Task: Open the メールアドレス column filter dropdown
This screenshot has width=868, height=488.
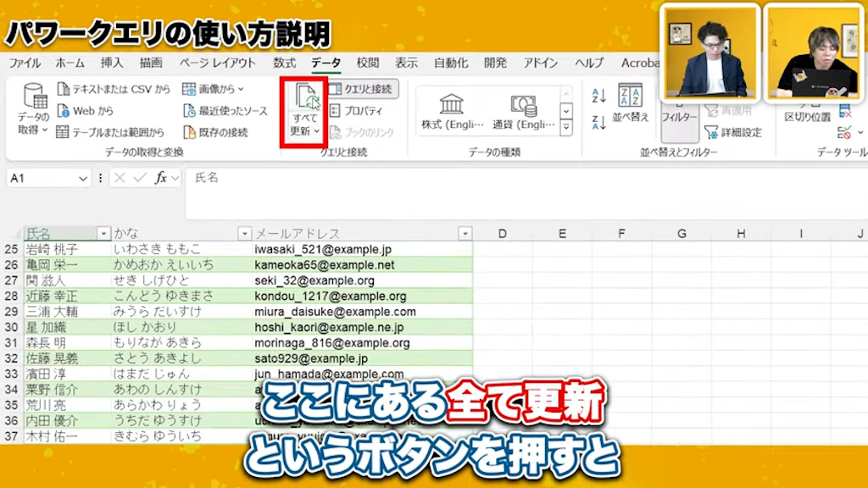Action: (x=465, y=233)
